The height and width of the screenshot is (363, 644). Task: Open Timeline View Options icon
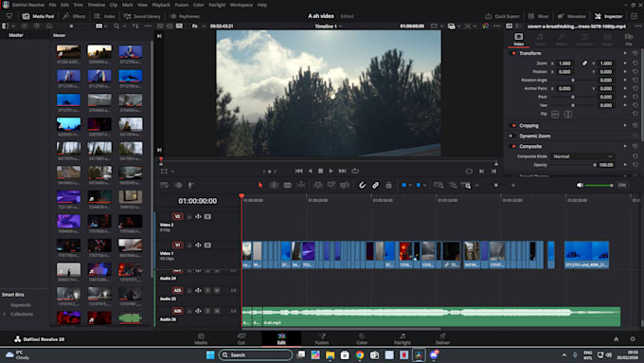tap(164, 186)
